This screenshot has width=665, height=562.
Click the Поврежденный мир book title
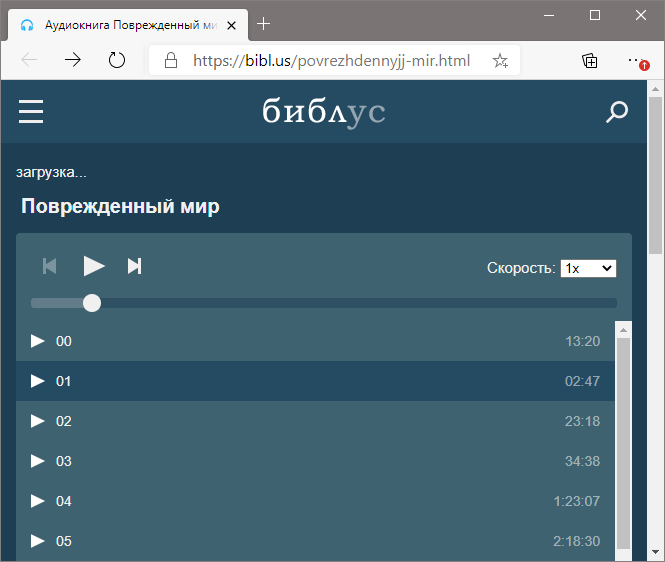point(120,206)
